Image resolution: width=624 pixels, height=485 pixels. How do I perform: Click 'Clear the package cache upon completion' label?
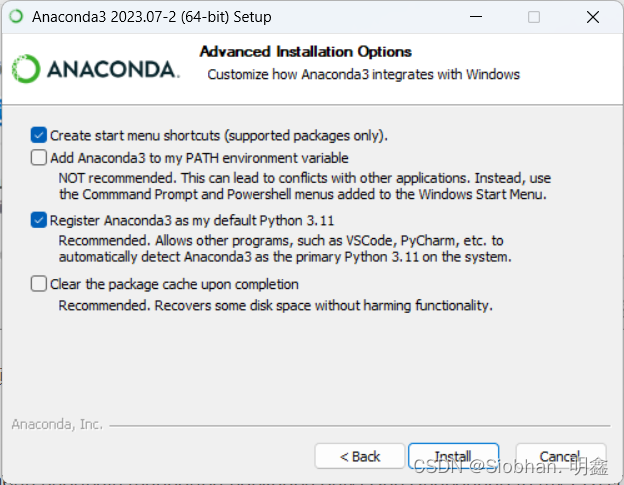pos(174,284)
